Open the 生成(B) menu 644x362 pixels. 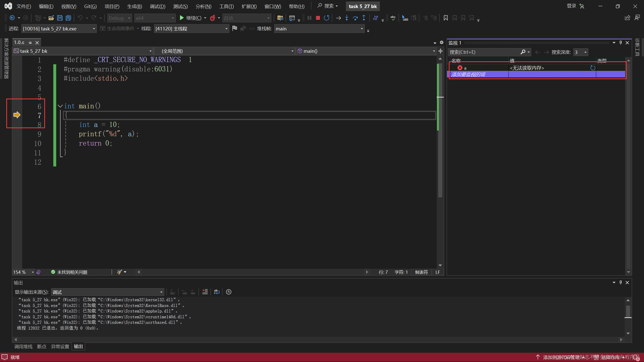coord(134,6)
